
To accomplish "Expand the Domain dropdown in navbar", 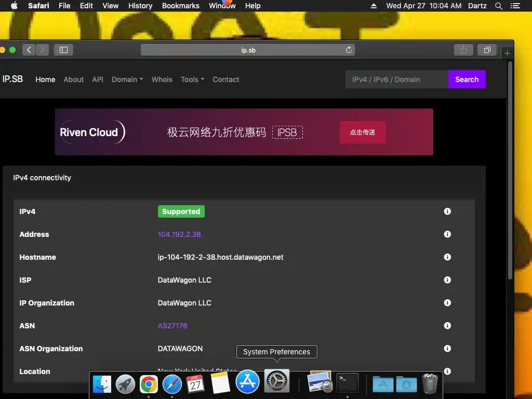I will 127,79.
